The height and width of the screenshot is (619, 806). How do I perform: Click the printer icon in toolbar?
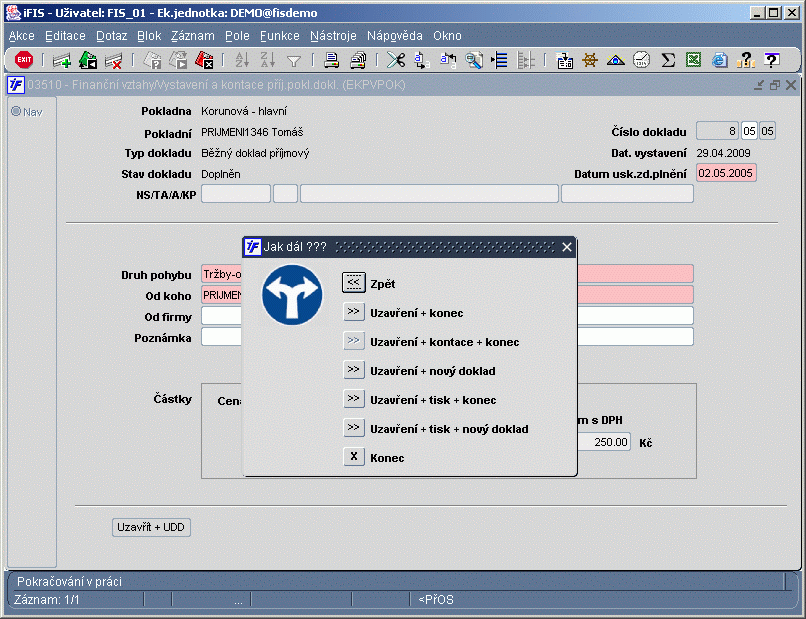click(332, 60)
